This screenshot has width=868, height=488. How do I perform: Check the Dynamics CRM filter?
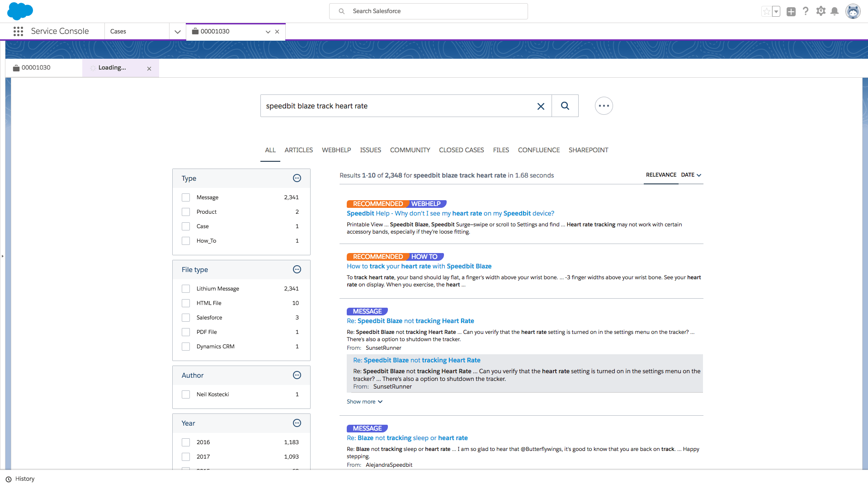186,347
